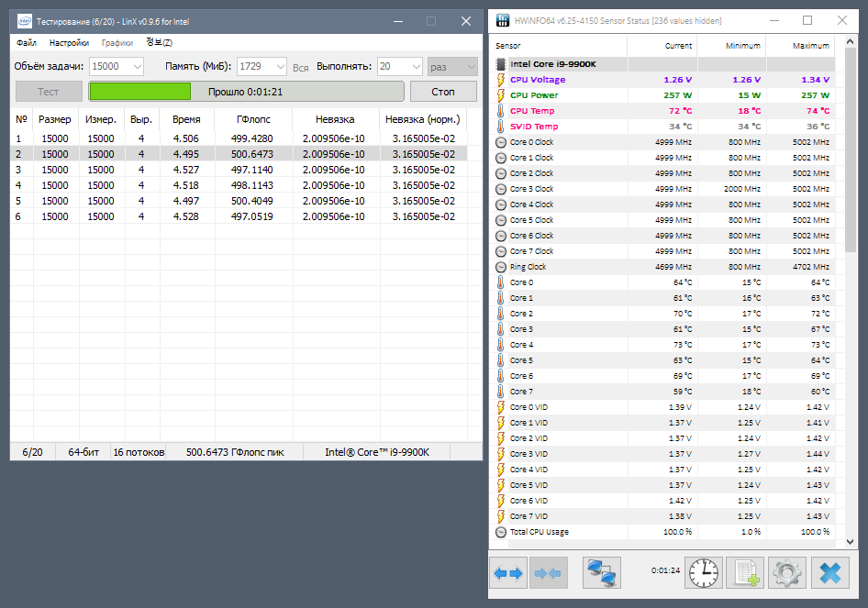Click the Total CPU Usage gauge icon
The height and width of the screenshot is (608, 868).
500,532
